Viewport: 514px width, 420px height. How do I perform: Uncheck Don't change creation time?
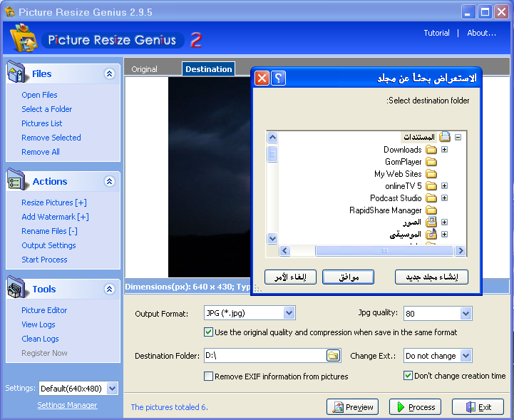(x=408, y=375)
